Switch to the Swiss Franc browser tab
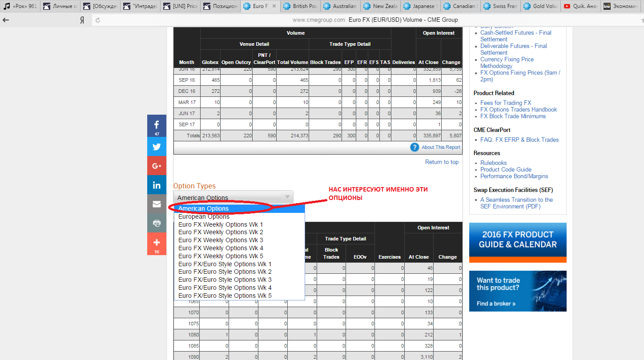Viewport: 644px width, 360px height. point(500,6)
